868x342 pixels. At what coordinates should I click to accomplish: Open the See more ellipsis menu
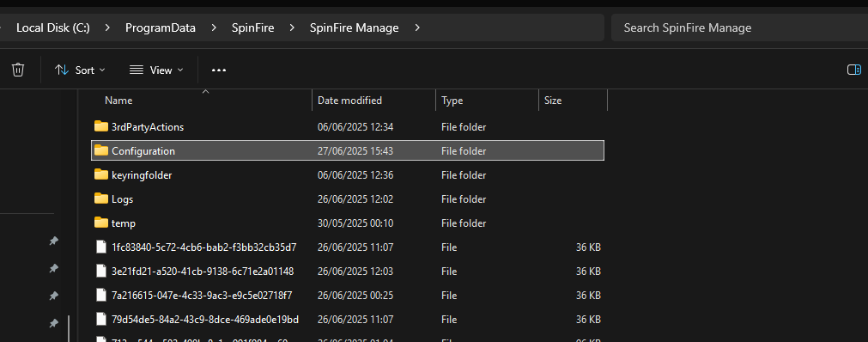219,70
